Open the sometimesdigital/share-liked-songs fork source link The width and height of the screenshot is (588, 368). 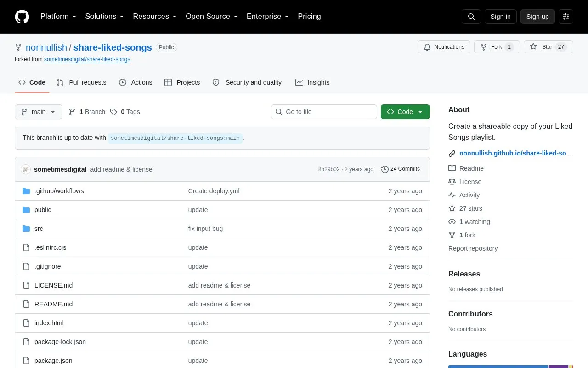point(87,59)
